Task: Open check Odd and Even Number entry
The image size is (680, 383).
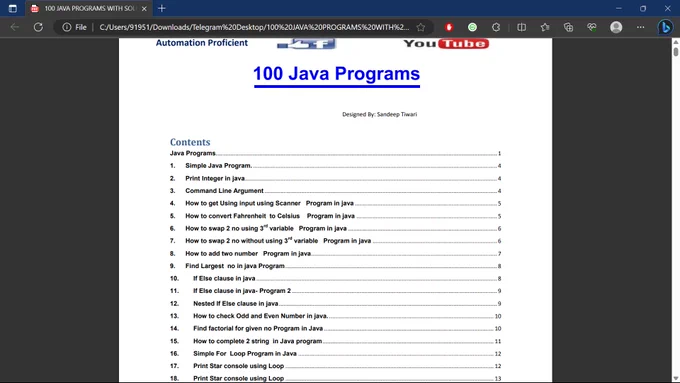Action: [x=335, y=316]
